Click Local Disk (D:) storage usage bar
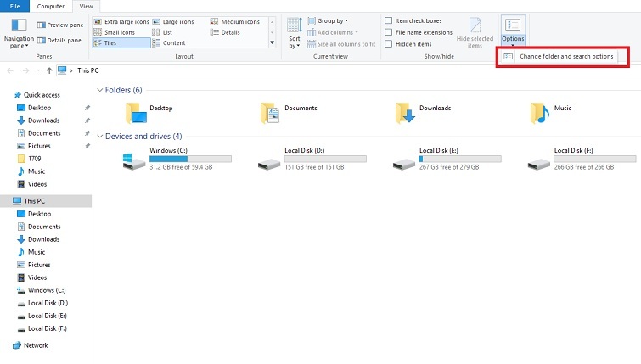Screen dimensions: 641x364 click(325, 159)
